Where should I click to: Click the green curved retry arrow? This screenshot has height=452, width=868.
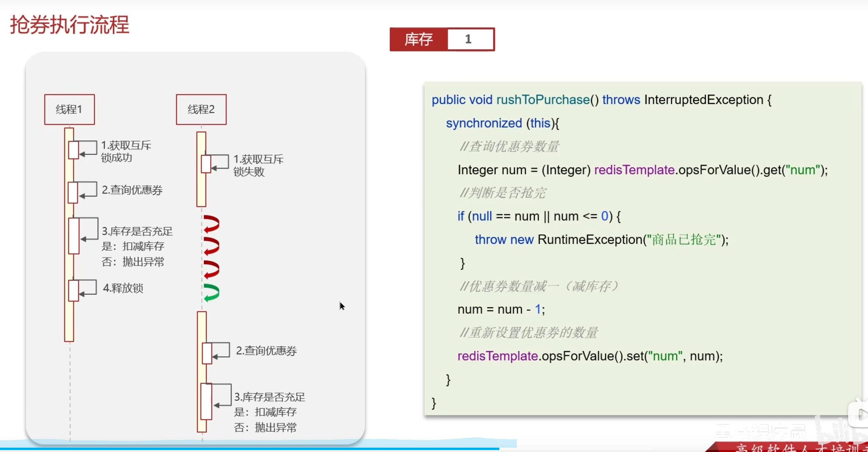point(212,292)
